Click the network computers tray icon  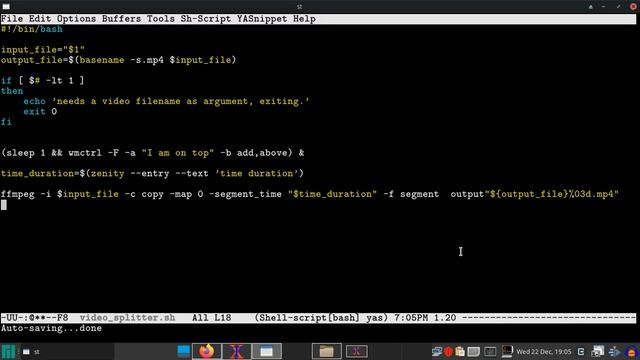pos(437,351)
